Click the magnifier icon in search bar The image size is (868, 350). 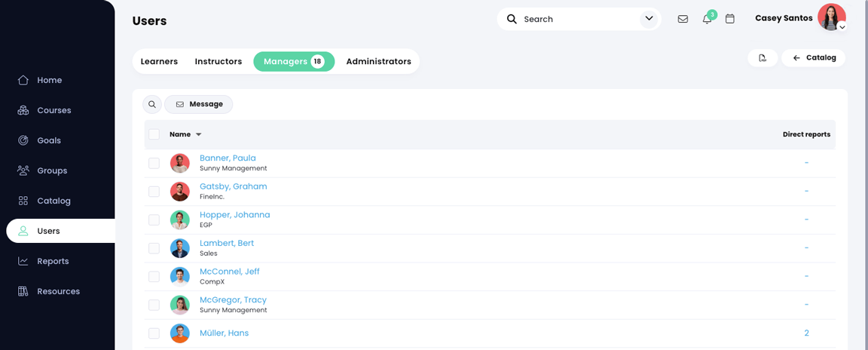tap(512, 19)
